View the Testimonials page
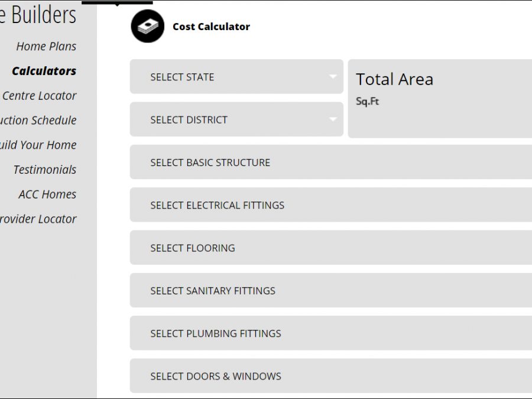 [x=45, y=170]
